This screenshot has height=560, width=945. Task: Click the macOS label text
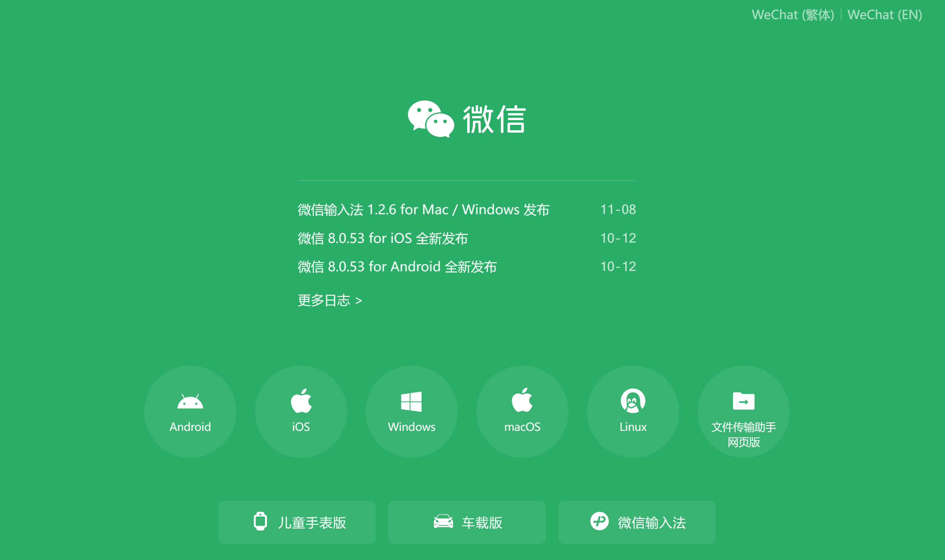(522, 427)
